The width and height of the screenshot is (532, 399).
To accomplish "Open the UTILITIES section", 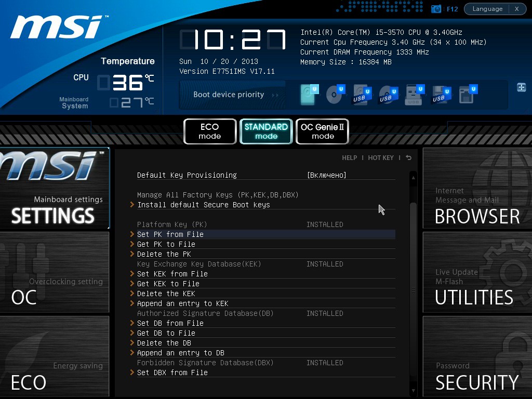I will [477, 272].
